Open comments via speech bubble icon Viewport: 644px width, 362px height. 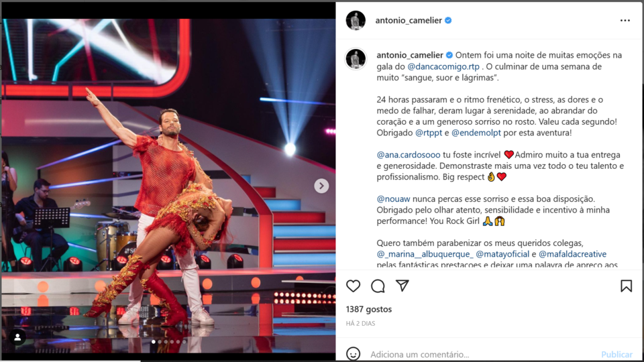(x=378, y=286)
